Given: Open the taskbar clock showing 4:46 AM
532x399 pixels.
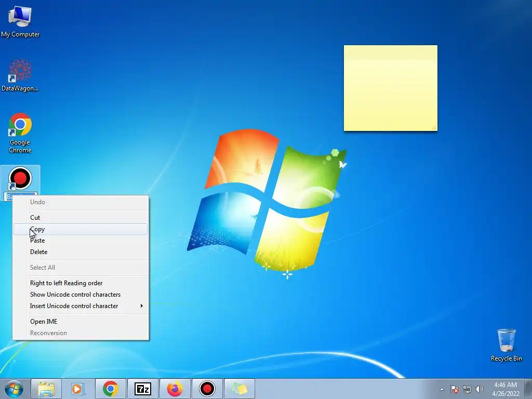Looking at the screenshot, I should pyautogui.click(x=506, y=389).
